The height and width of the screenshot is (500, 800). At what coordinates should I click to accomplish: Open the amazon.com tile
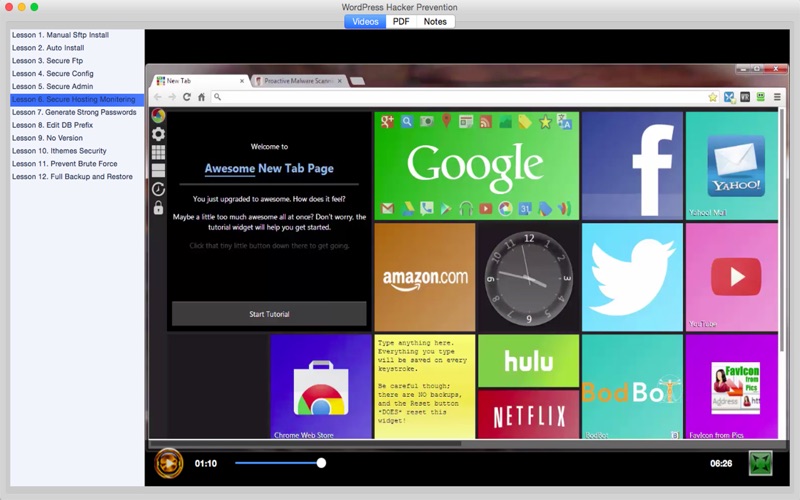tap(424, 277)
